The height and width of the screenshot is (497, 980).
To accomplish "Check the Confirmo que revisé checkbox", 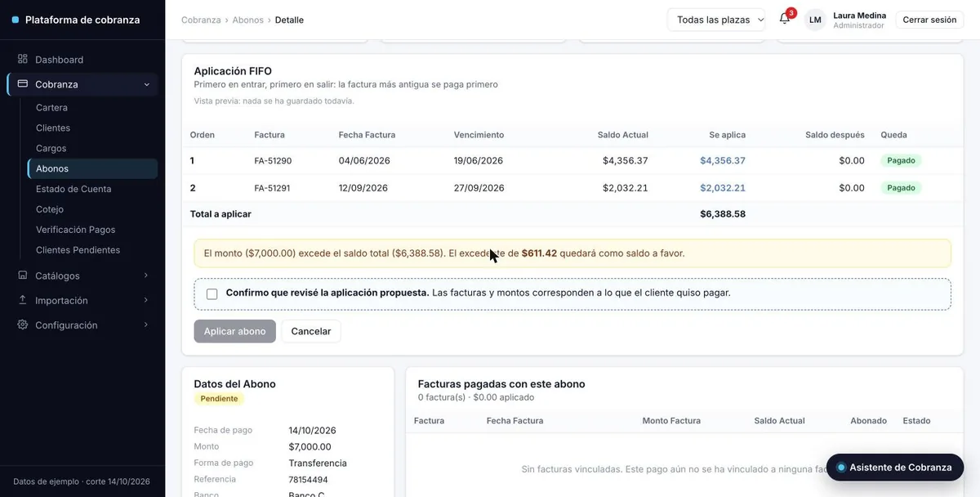I will (212, 293).
